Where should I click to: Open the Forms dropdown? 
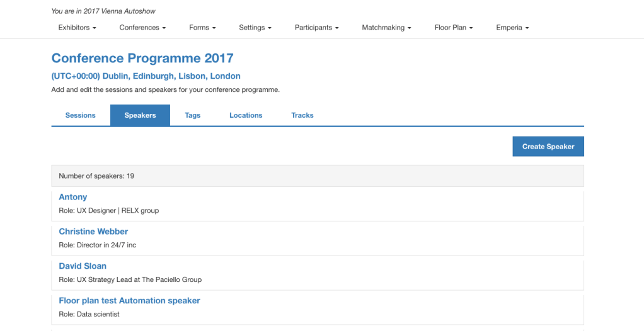[202, 28]
